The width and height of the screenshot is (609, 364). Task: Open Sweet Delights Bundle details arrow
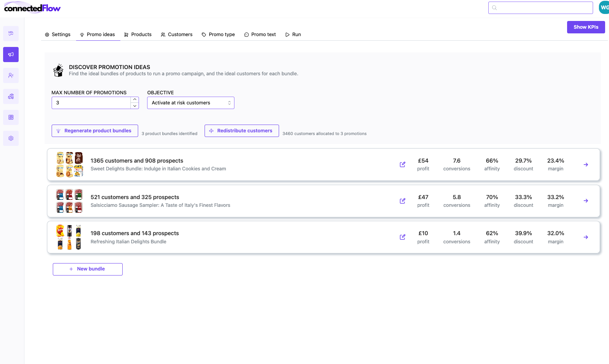click(x=586, y=165)
